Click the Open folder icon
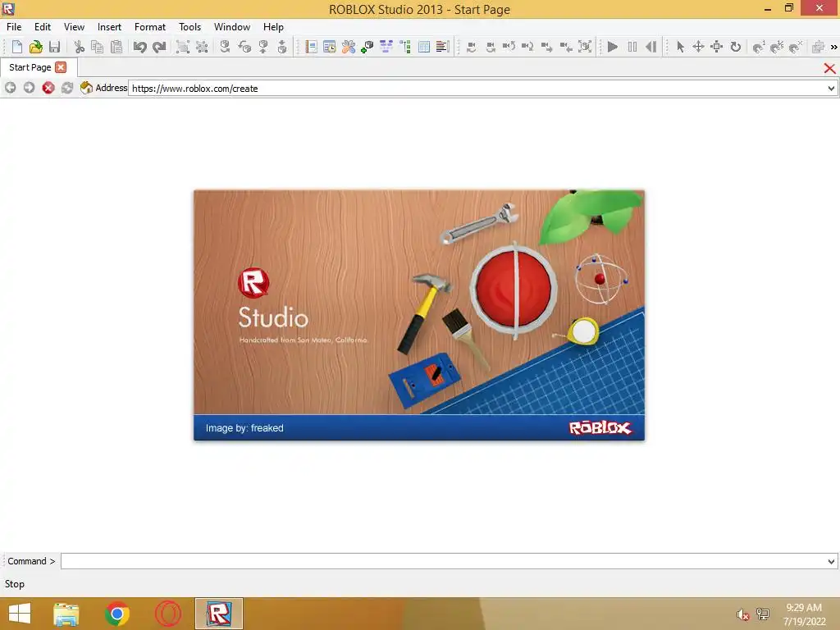 (x=36, y=47)
